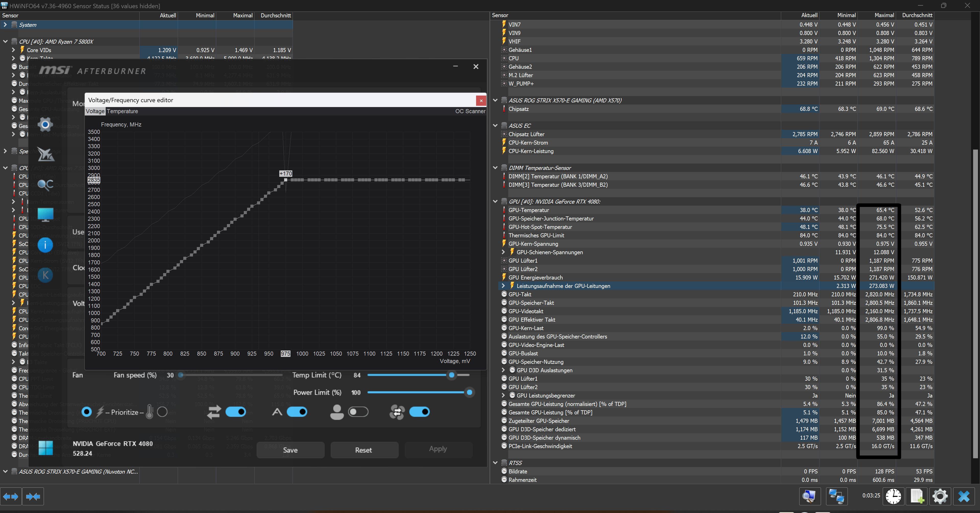Collapse the ASUS EC group
Viewport: 980px width, 513px height.
[495, 125]
